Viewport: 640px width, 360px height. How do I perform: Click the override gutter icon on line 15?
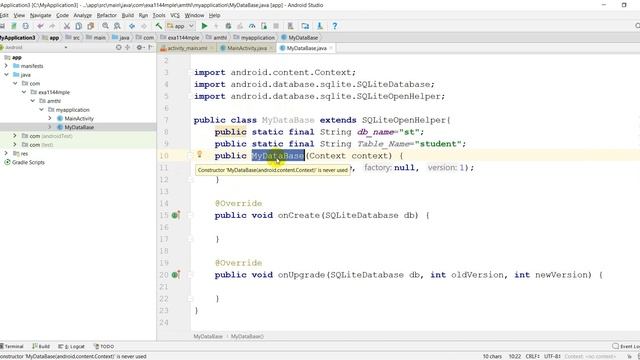(176, 215)
